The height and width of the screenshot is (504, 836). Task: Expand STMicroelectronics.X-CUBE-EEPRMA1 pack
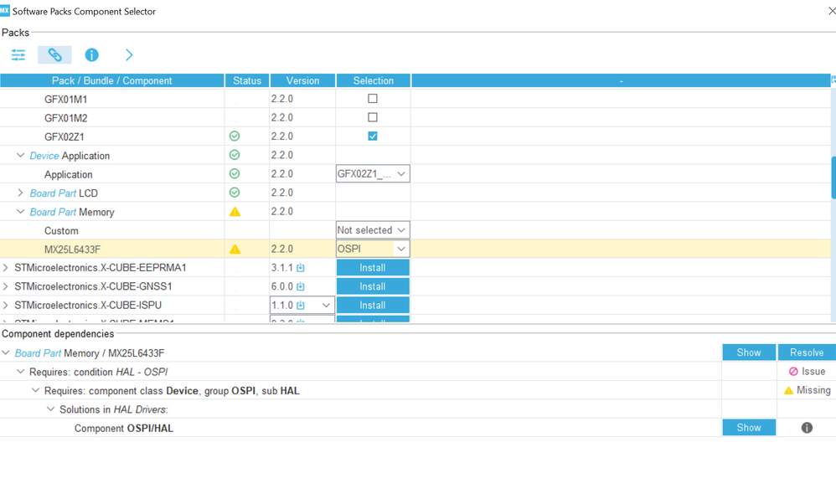pos(5,267)
